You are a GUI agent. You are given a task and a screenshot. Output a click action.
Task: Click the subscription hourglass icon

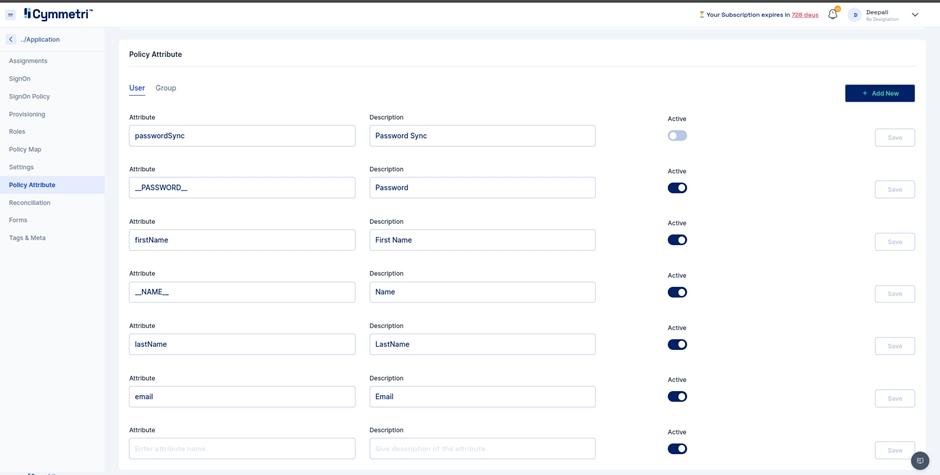coord(701,15)
